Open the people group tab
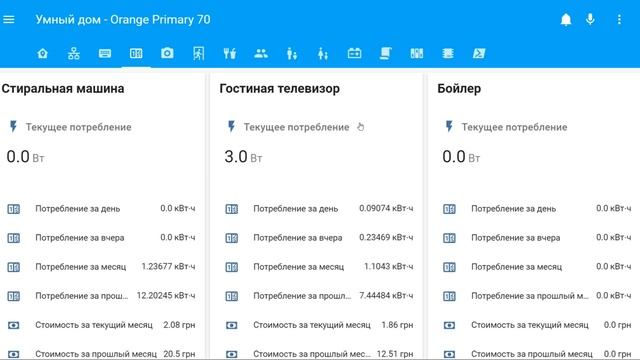 261,53
